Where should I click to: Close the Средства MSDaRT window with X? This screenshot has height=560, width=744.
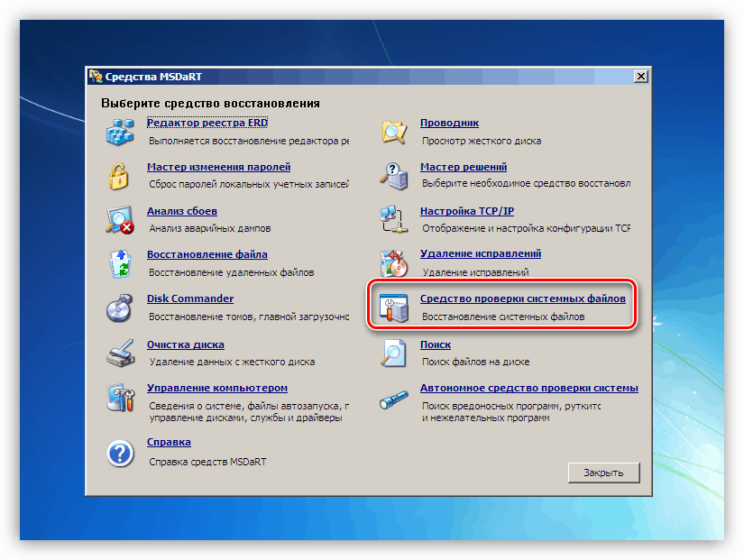click(641, 77)
